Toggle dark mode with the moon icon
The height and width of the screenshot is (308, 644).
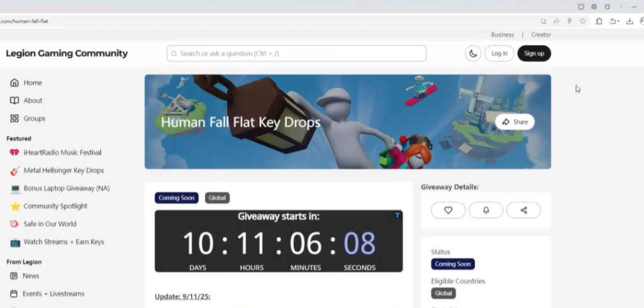pyautogui.click(x=472, y=54)
